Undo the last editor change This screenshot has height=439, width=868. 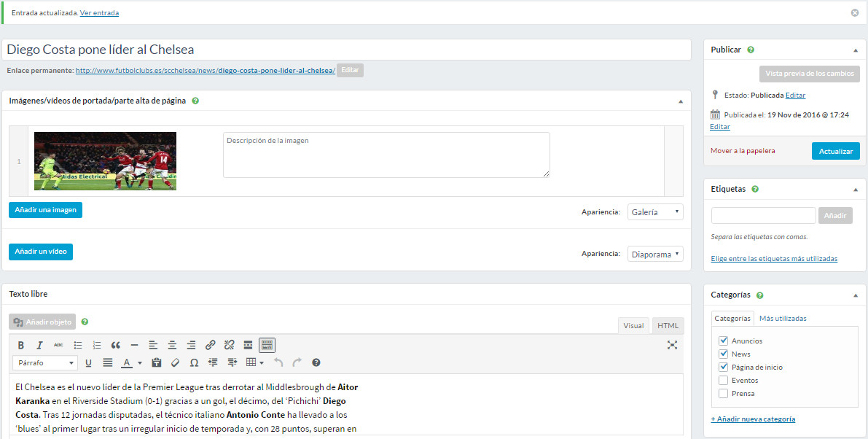click(x=278, y=362)
